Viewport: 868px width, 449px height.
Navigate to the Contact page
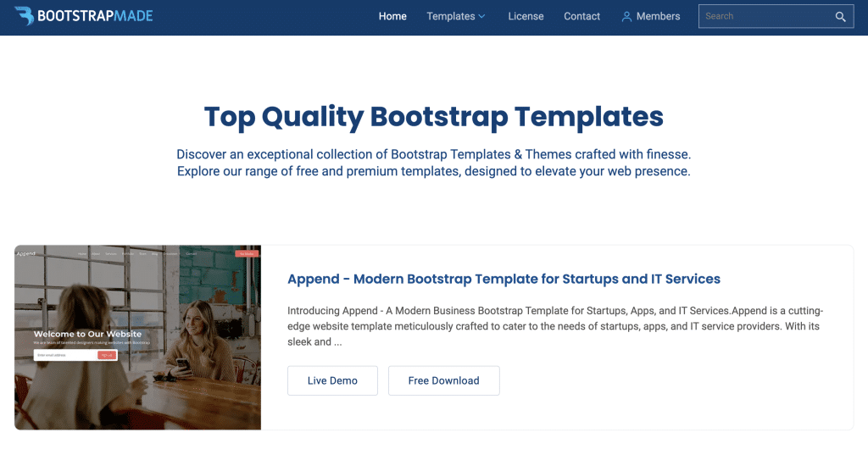pyautogui.click(x=581, y=16)
